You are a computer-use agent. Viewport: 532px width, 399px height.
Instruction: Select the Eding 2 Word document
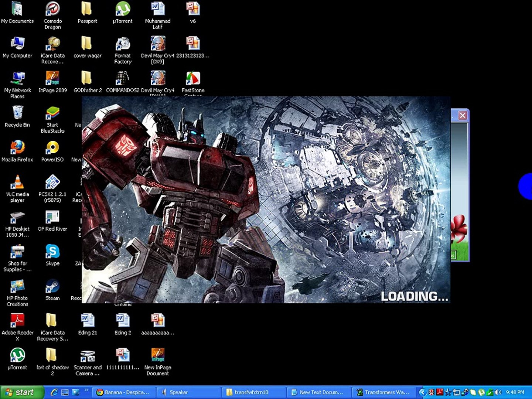(123, 324)
